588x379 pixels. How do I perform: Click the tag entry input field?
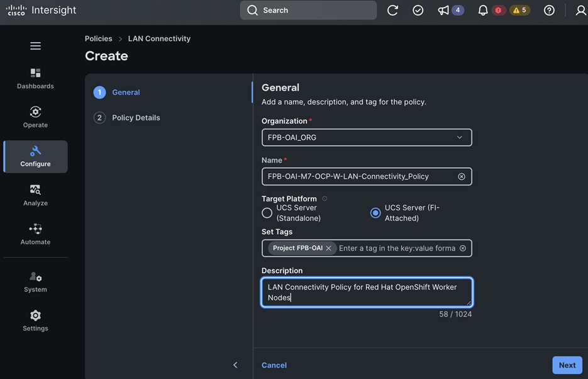point(397,248)
